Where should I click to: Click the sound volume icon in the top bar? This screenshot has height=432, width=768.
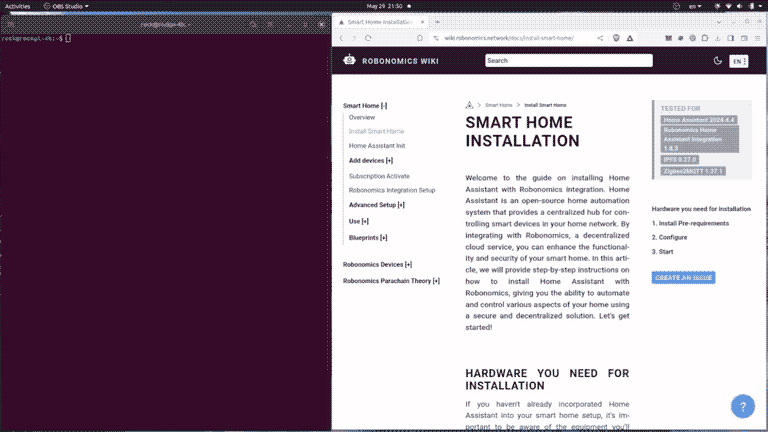(x=740, y=6)
